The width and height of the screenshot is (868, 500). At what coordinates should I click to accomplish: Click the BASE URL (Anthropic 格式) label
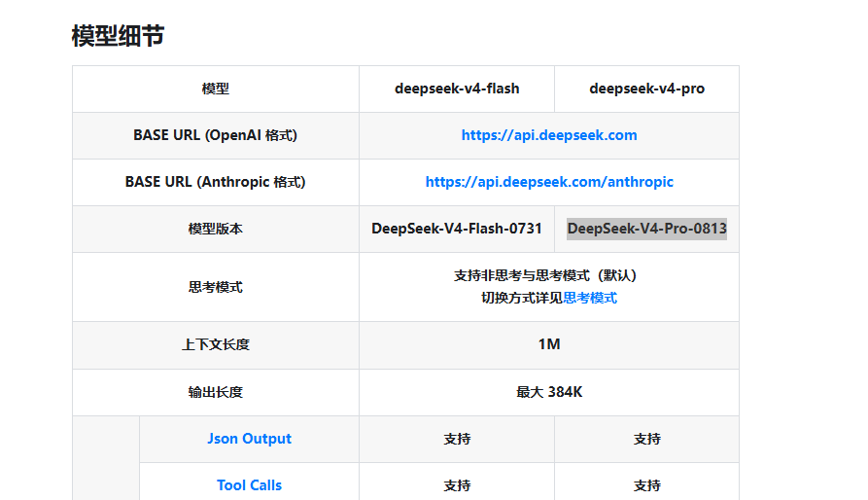(216, 182)
